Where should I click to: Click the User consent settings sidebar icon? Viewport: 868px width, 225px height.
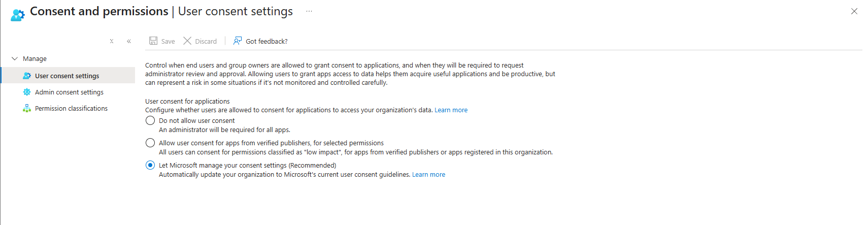27,76
